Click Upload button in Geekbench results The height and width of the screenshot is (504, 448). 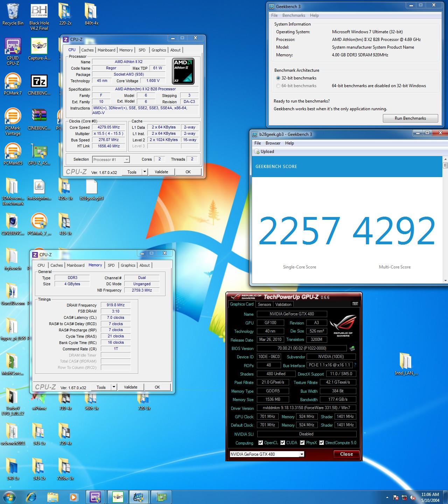pyautogui.click(x=265, y=152)
